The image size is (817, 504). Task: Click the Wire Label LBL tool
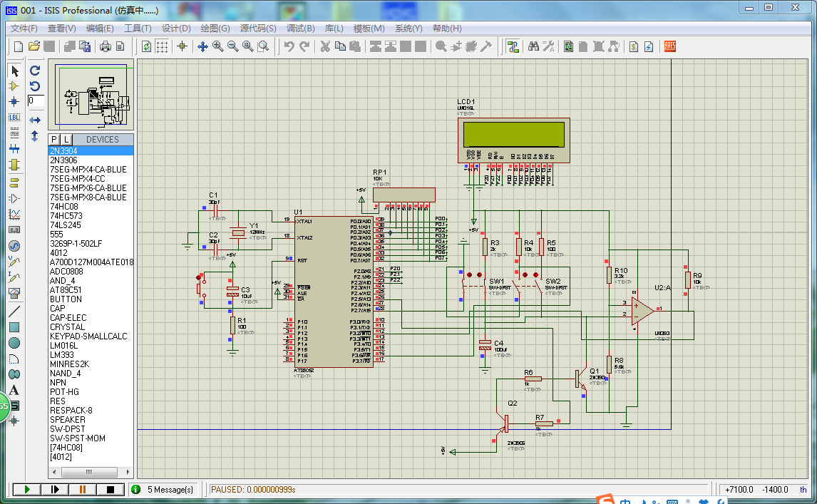(x=14, y=117)
